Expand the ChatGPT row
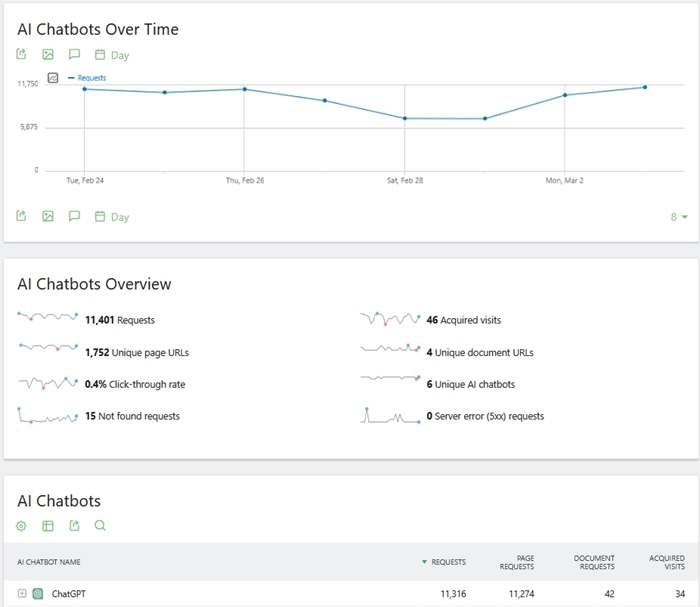The image size is (700, 607). click(x=22, y=594)
